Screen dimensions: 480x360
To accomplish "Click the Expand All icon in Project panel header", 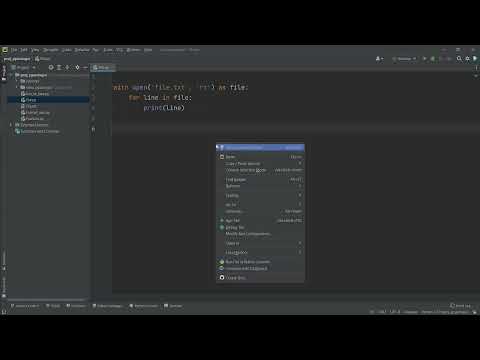I will pos(59,67).
